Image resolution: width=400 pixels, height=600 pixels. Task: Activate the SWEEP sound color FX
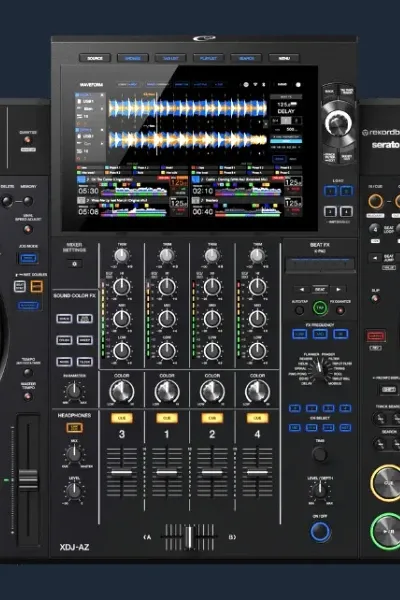pyautogui.click(x=85, y=340)
